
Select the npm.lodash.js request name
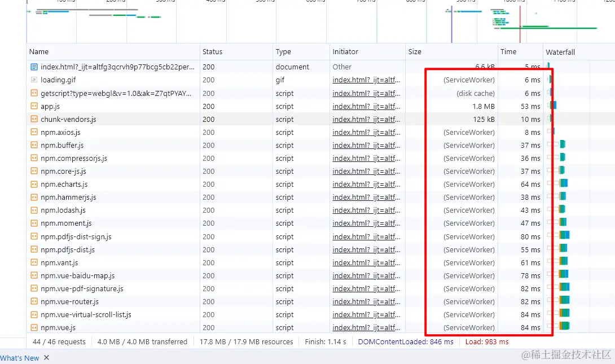click(63, 210)
